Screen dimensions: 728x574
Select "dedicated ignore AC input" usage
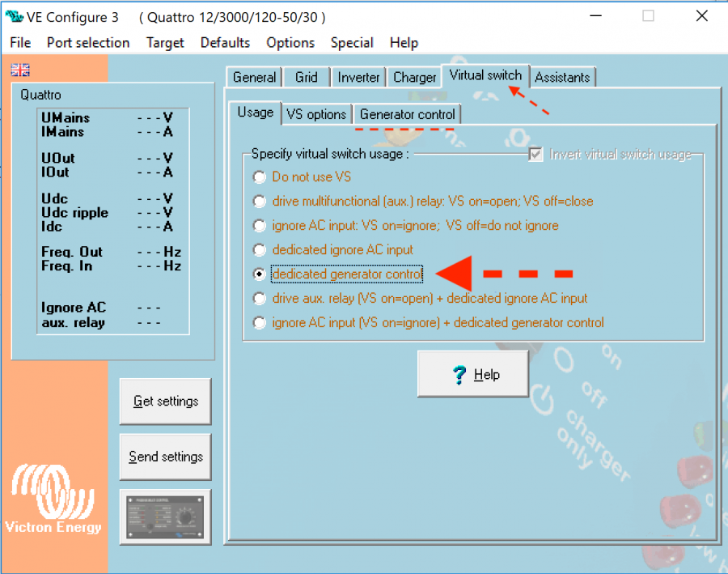(259, 249)
